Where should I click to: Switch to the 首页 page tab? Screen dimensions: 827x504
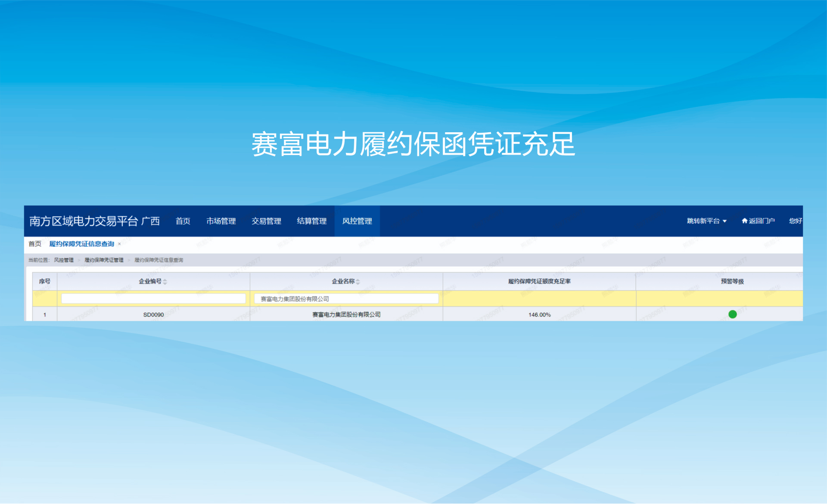pyautogui.click(x=35, y=244)
